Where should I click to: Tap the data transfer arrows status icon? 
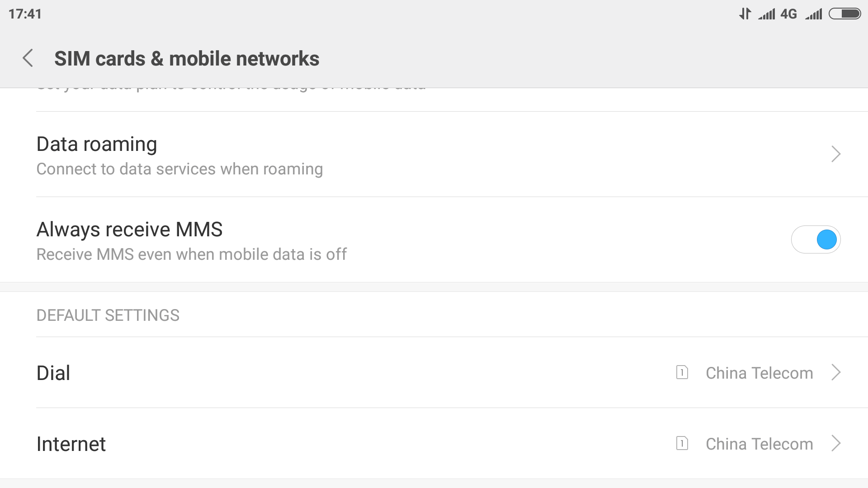click(x=745, y=14)
